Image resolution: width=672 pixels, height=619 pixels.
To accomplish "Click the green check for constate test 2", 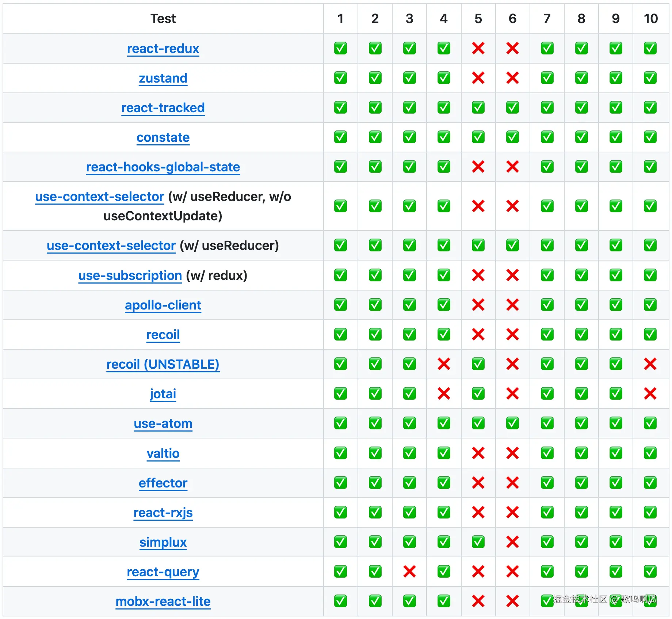I will 375,137.
